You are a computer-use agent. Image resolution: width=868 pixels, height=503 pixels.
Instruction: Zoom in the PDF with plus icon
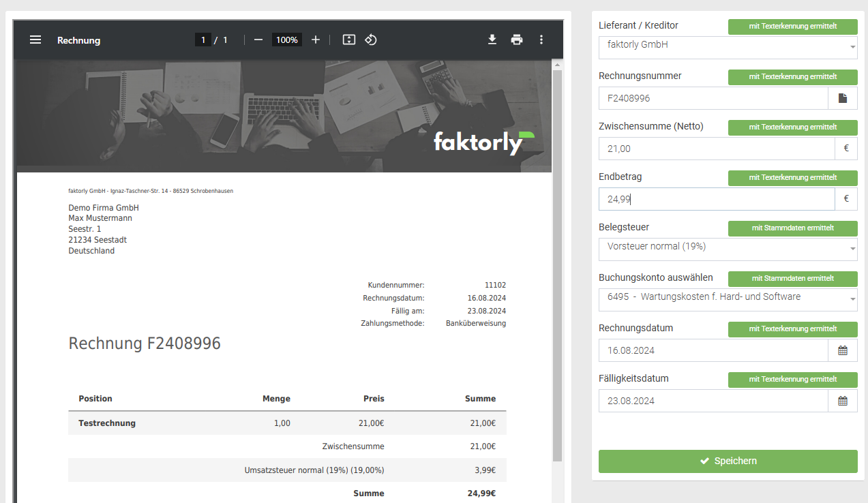pyautogui.click(x=316, y=40)
